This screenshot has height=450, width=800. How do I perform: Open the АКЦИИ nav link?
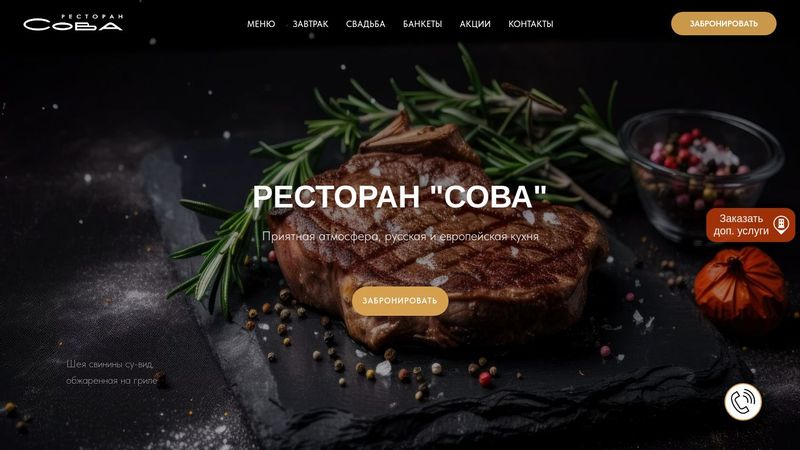point(475,24)
